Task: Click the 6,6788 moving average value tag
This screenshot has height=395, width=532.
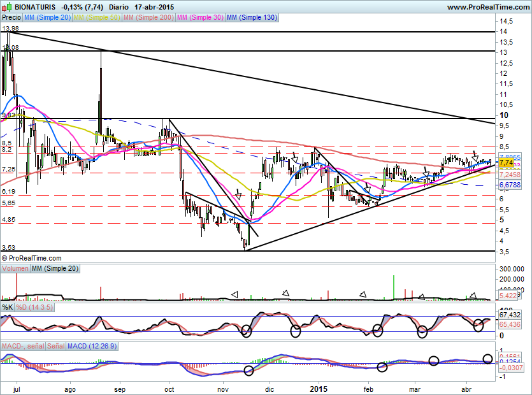Action: [x=510, y=185]
